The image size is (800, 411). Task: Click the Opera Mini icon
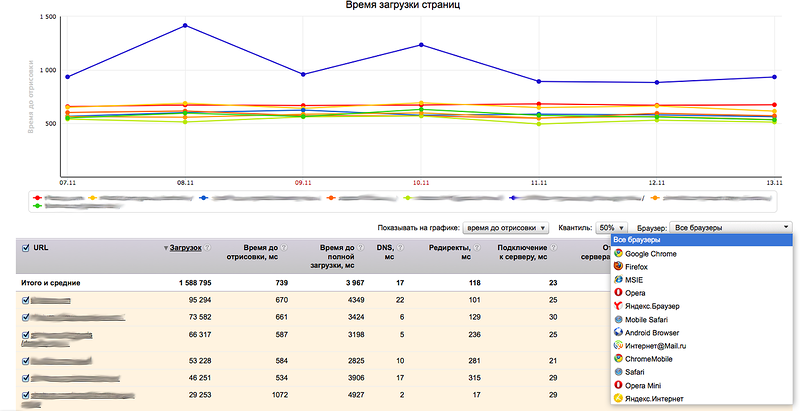pyautogui.click(x=619, y=384)
